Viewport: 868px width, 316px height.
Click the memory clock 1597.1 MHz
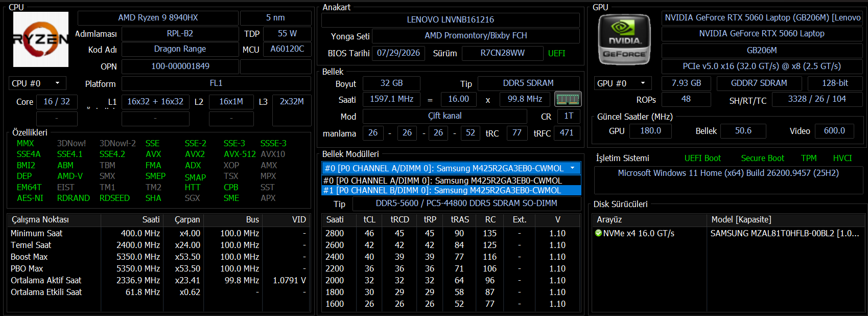click(x=391, y=99)
